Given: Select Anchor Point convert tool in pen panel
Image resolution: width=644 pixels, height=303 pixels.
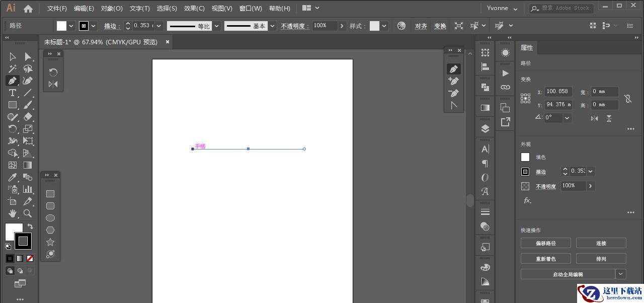Looking at the screenshot, I should click(454, 105).
